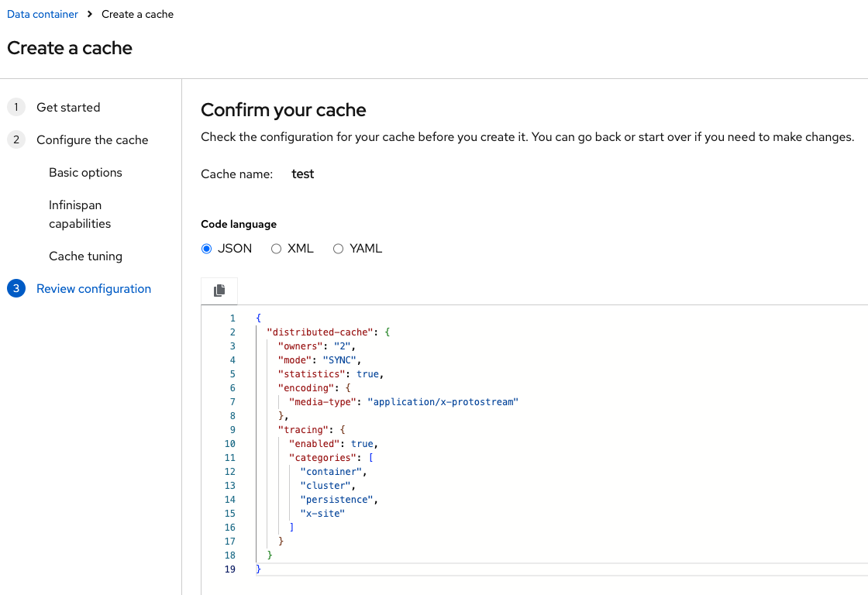The image size is (868, 595).
Task: Click the "persistence" category entry in code
Action: [x=338, y=499]
